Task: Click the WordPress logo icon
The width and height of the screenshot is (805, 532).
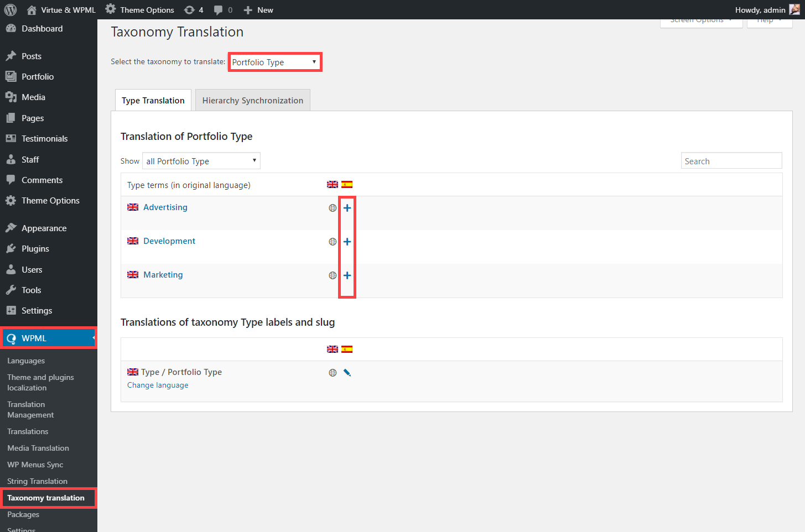Action: point(10,10)
